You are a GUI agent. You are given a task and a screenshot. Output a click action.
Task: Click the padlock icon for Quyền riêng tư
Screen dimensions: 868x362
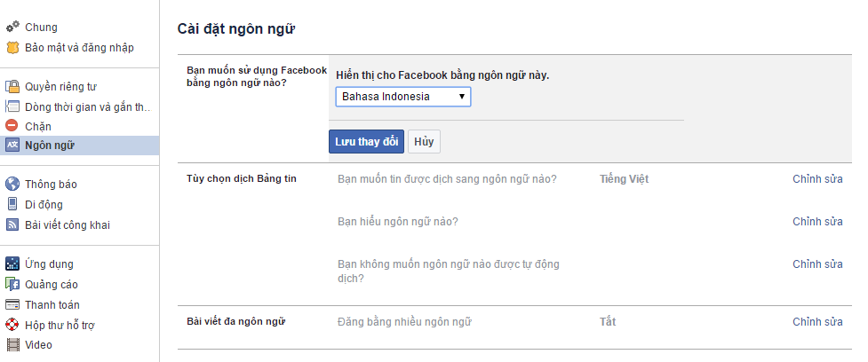click(x=12, y=86)
